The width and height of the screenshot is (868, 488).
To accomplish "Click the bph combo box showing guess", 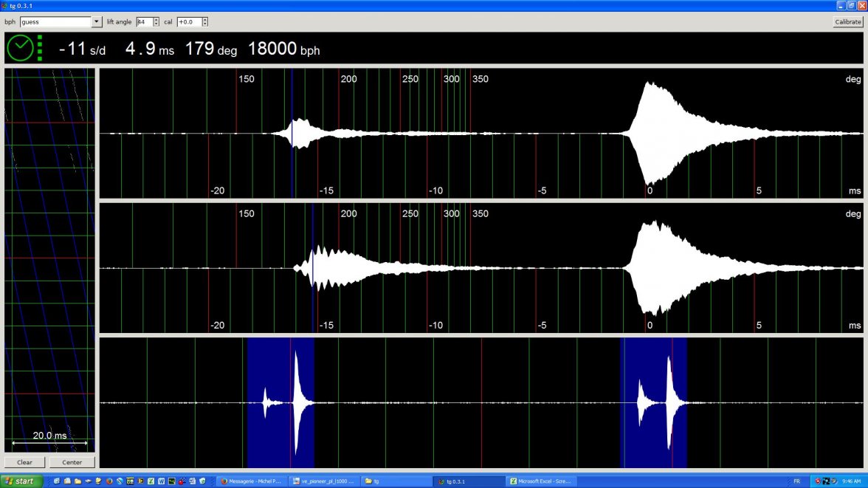I will coord(56,22).
